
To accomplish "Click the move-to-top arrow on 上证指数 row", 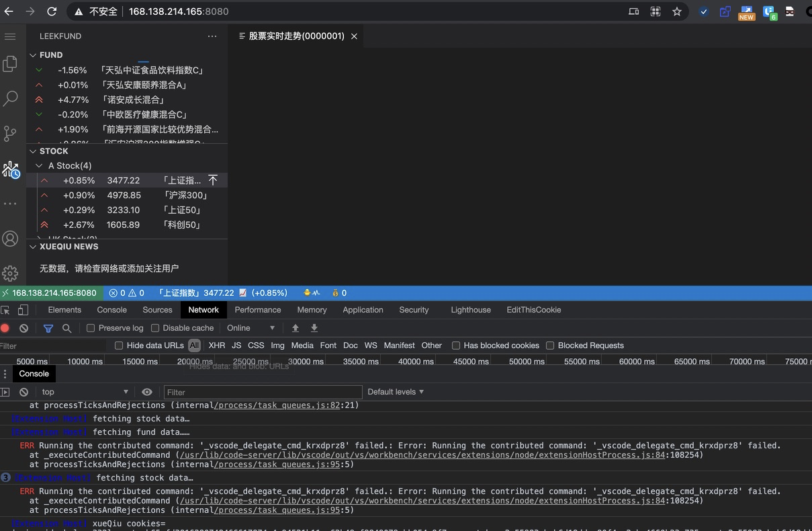I will tap(213, 180).
